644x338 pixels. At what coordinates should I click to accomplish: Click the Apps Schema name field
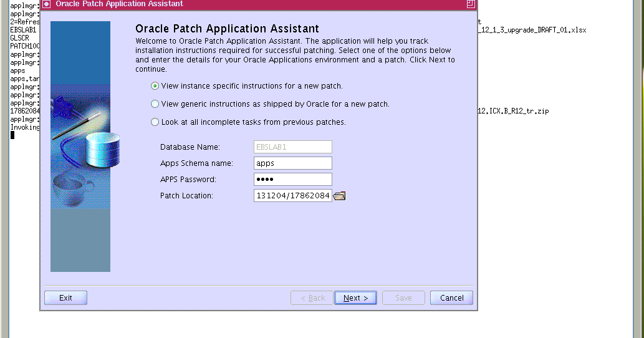(293, 163)
